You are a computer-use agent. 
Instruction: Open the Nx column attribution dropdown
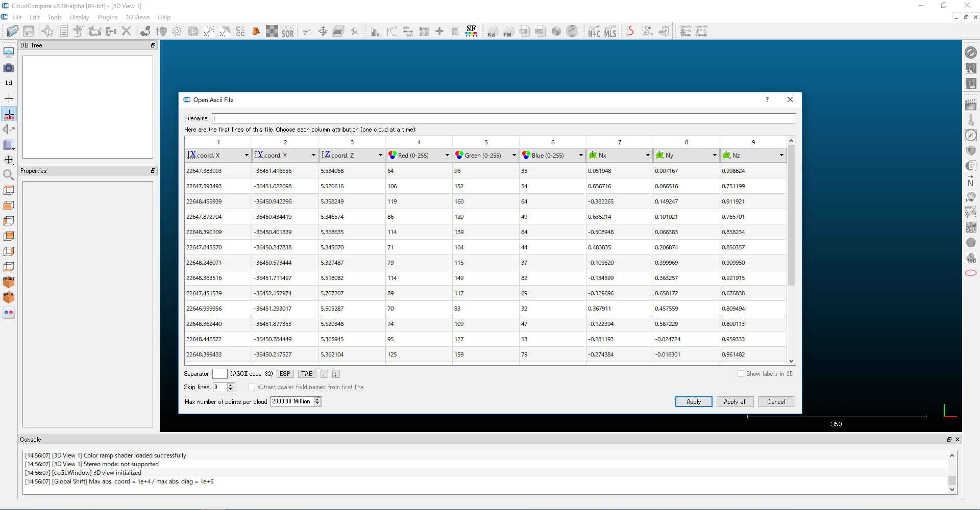coord(620,155)
